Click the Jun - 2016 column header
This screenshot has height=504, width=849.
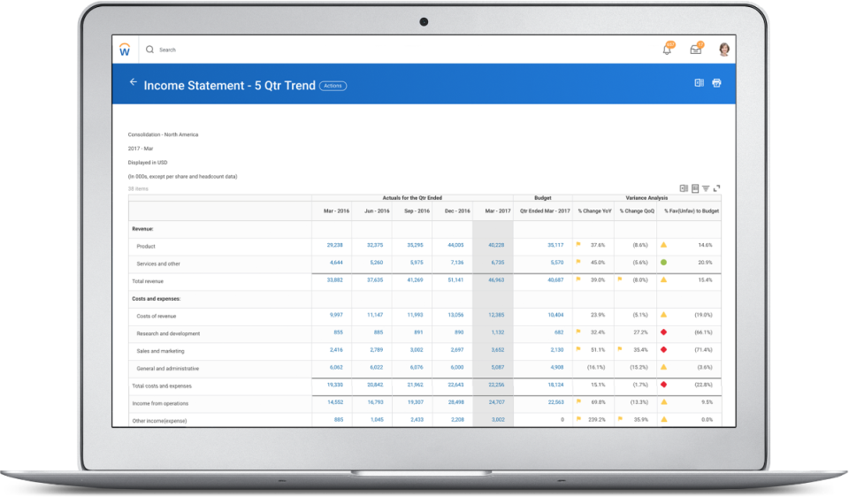(377, 211)
